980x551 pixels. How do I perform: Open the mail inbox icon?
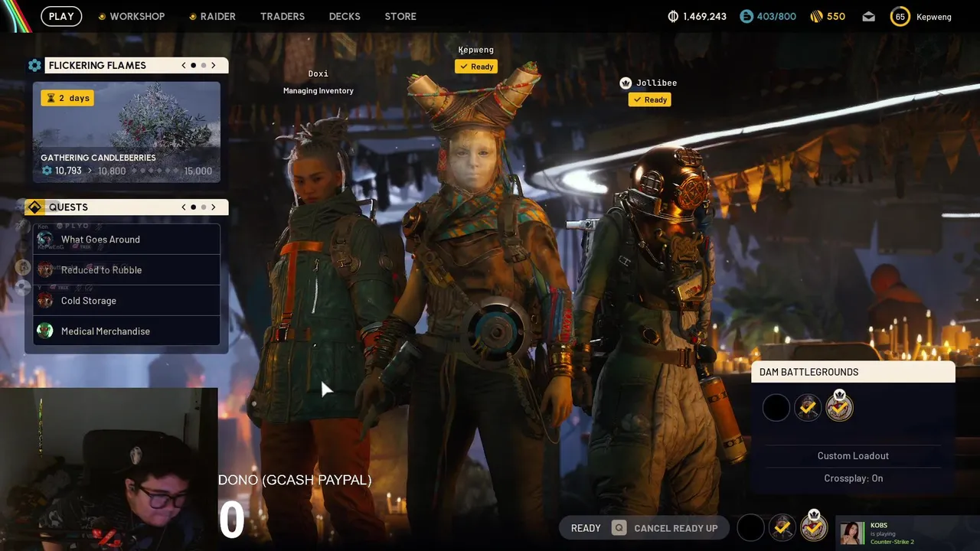(x=868, y=16)
